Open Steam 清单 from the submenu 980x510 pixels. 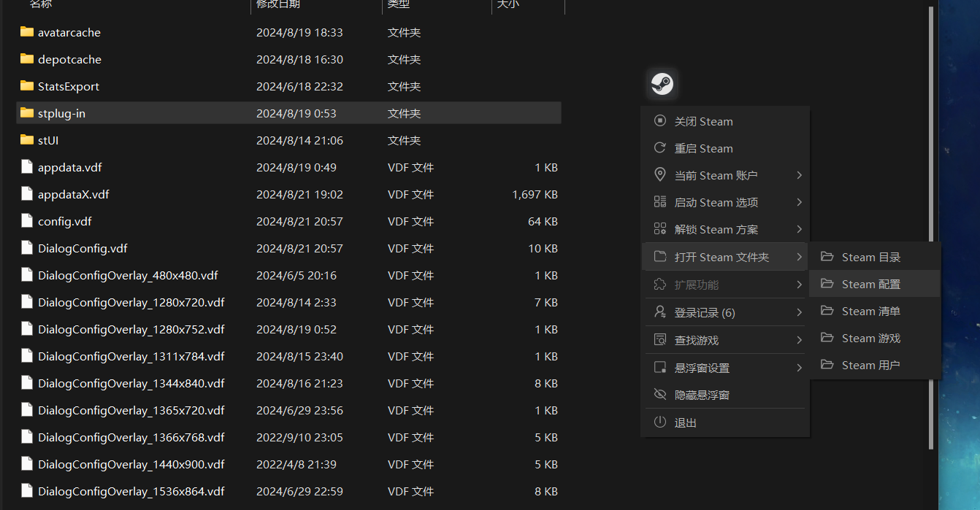pos(875,311)
